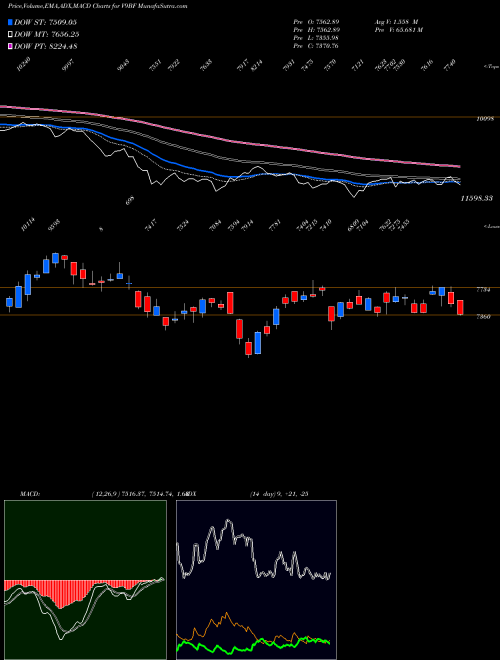Click the lowest red candlestick at chart bottom

(x=249, y=349)
